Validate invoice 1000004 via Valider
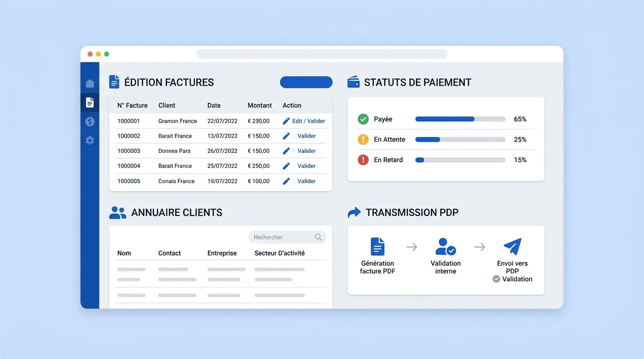 [x=307, y=166]
